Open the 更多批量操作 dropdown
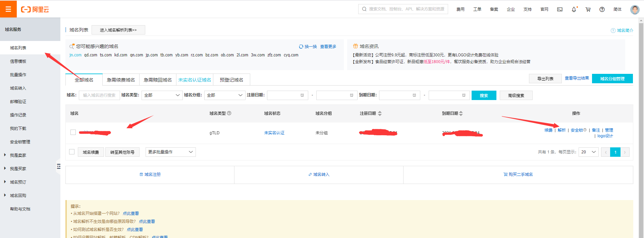 click(170, 152)
